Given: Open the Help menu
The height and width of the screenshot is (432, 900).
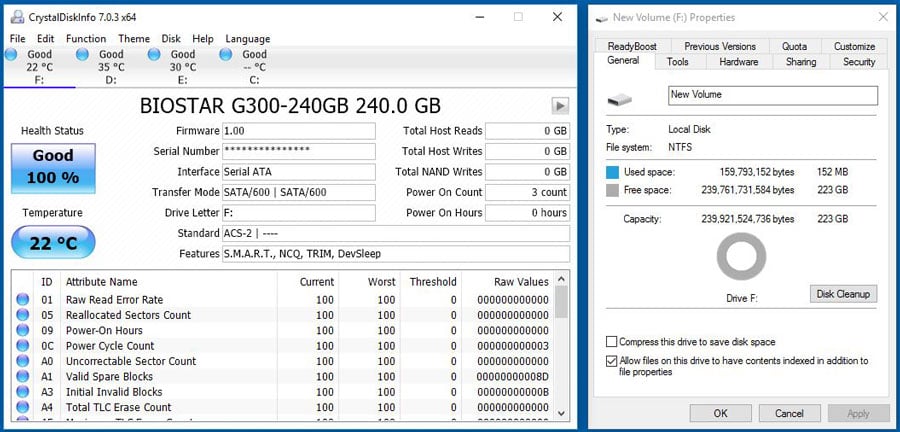Looking at the screenshot, I should pyautogui.click(x=203, y=39).
